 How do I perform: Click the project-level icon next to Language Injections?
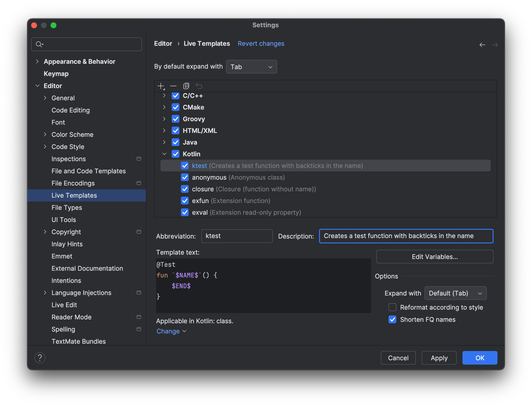coord(139,293)
